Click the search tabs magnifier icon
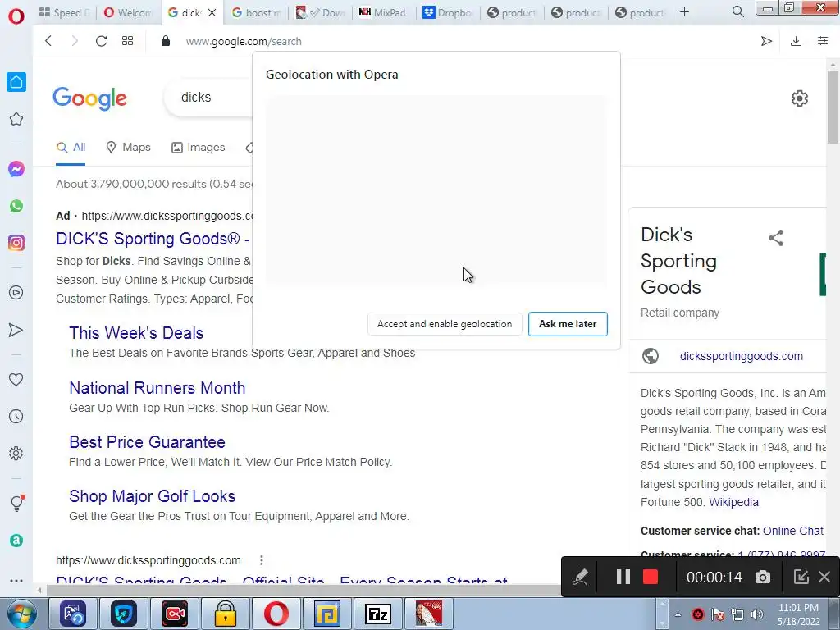The height and width of the screenshot is (630, 840). pyautogui.click(x=737, y=11)
